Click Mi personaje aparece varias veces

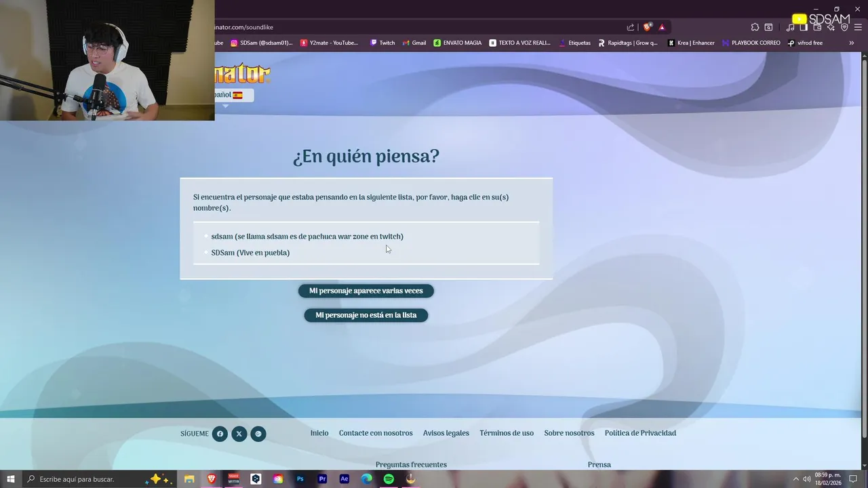click(366, 291)
